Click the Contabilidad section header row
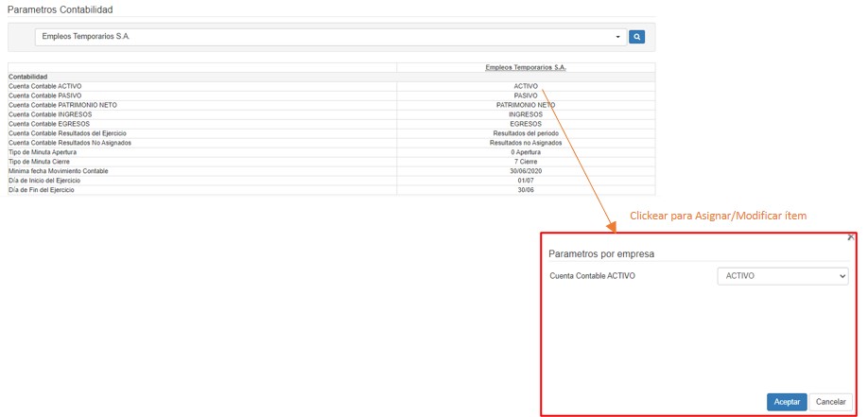Screen dimensions: 868x417 pos(28,77)
